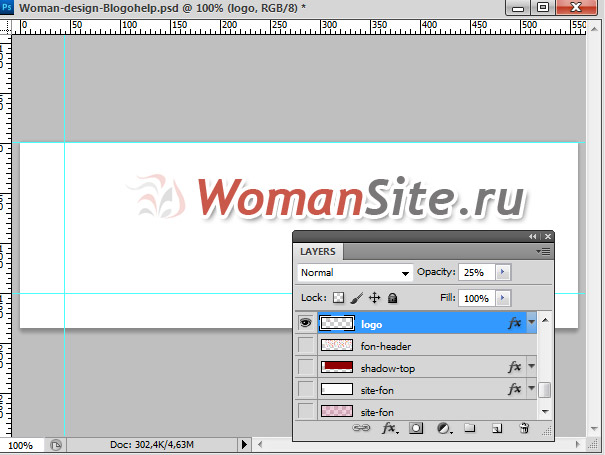Click the Layers panel resize grip corner
The height and width of the screenshot is (455, 605).
tap(547, 431)
